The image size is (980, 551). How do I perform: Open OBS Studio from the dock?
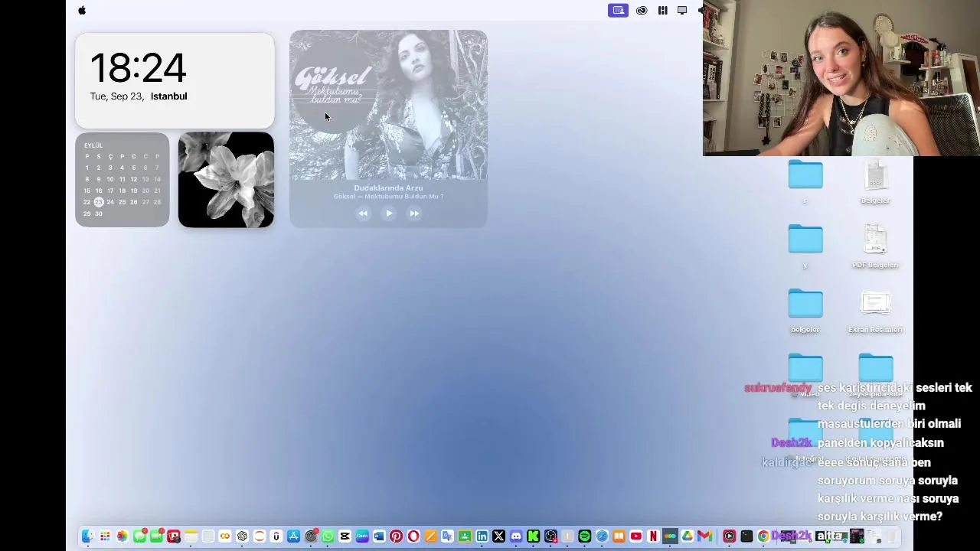(550, 536)
